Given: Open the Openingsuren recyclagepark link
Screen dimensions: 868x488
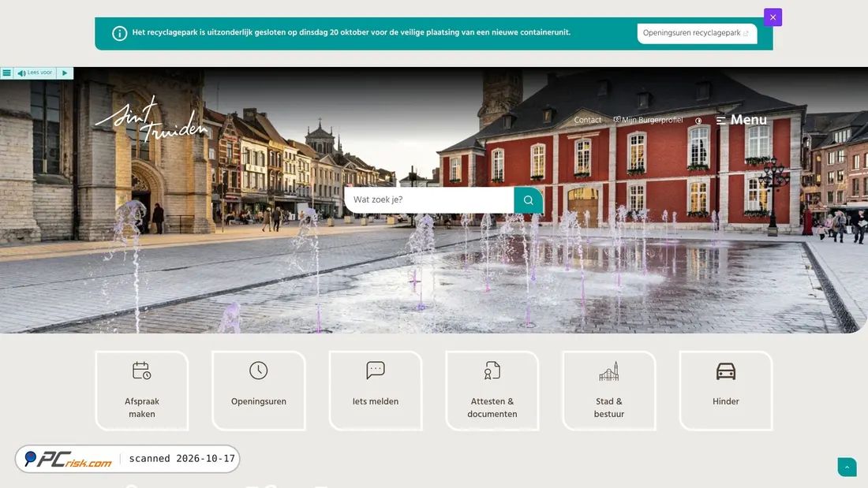Looking at the screenshot, I should pyautogui.click(x=697, y=33).
